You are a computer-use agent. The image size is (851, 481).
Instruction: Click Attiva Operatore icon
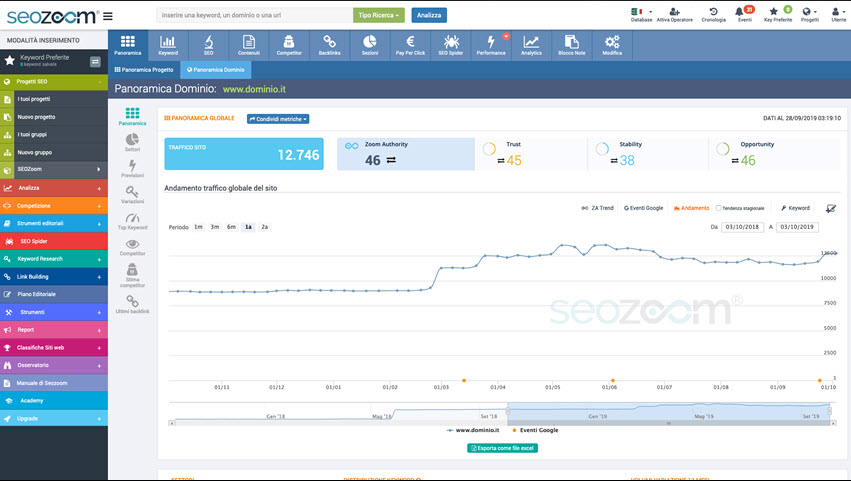(x=675, y=14)
